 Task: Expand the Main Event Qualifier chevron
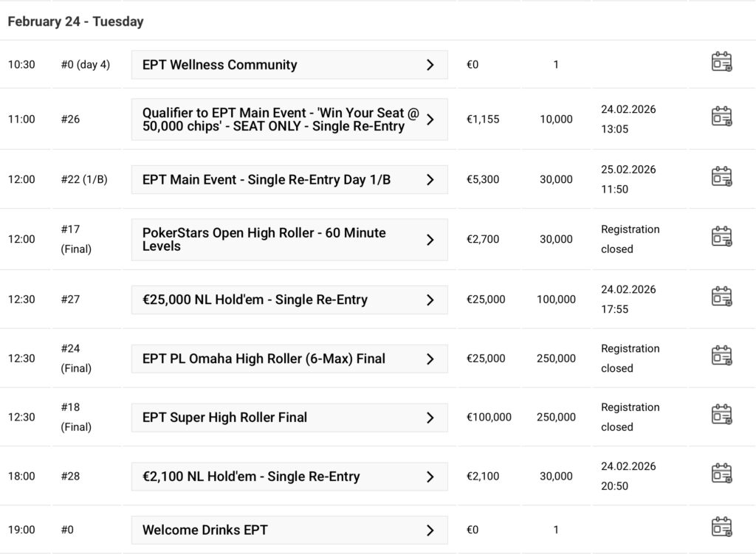tap(430, 120)
